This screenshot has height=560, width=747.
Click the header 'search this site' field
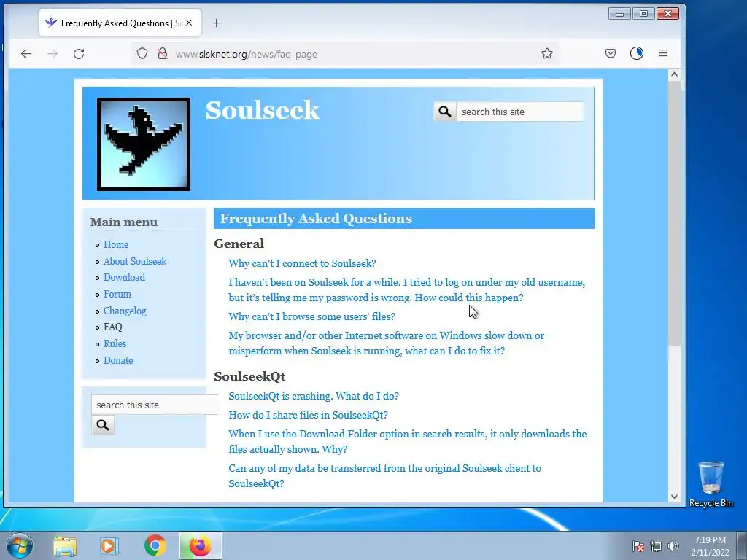520,112
